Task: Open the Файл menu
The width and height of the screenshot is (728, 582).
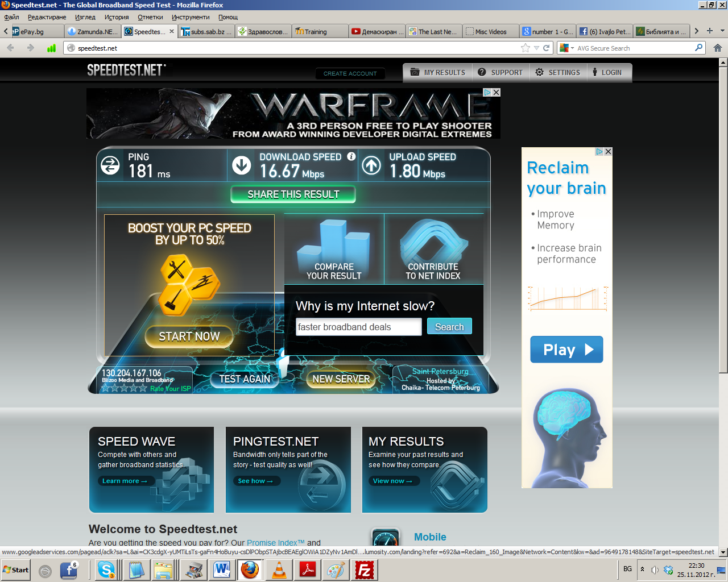Action: pos(11,17)
